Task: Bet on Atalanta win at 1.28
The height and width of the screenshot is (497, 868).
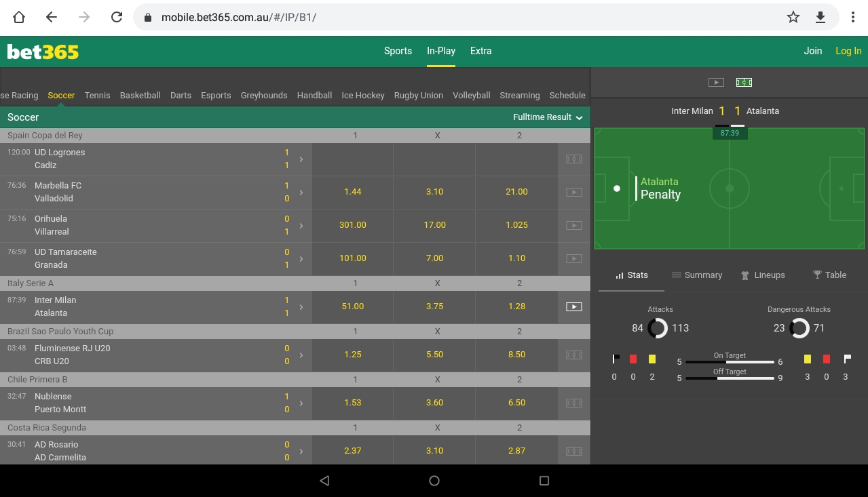Action: coord(516,307)
